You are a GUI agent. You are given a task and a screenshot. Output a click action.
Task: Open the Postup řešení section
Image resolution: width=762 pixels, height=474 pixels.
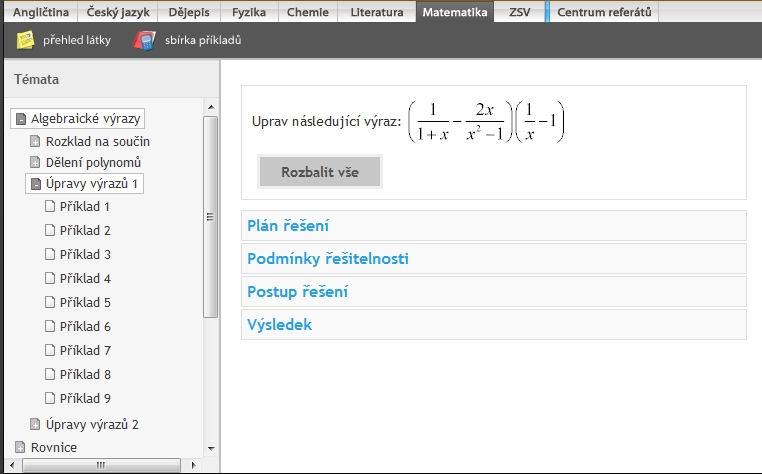[494, 292]
